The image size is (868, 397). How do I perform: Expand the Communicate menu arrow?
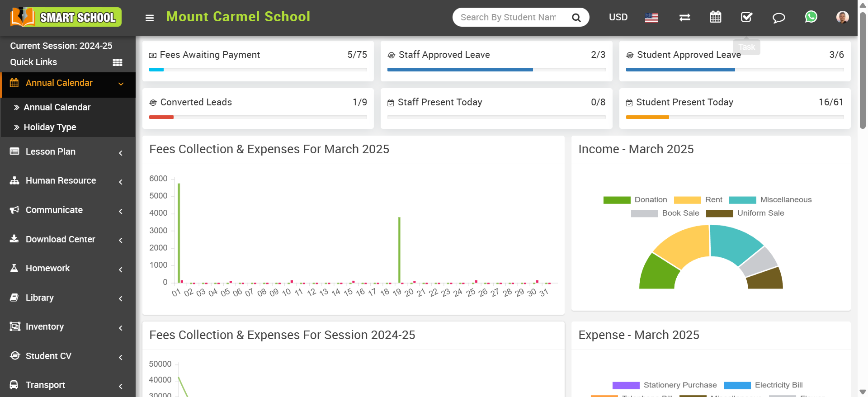[x=121, y=212]
